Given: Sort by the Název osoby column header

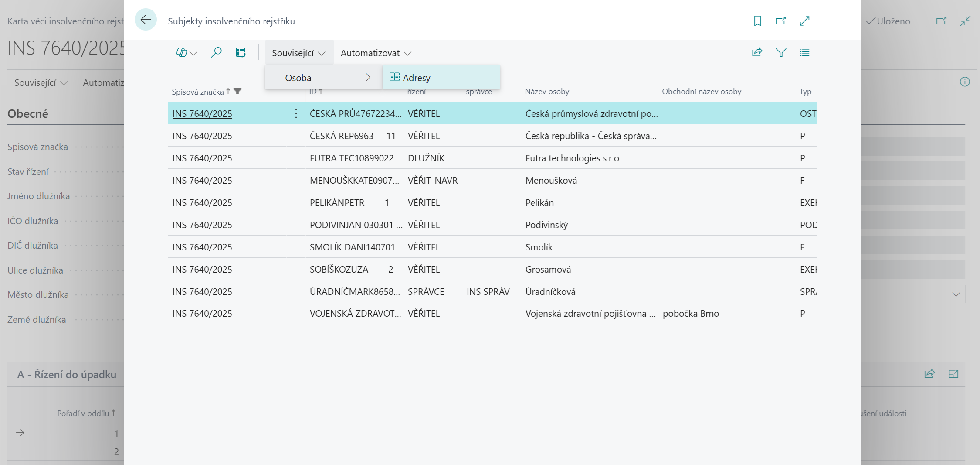Looking at the screenshot, I should (547, 92).
